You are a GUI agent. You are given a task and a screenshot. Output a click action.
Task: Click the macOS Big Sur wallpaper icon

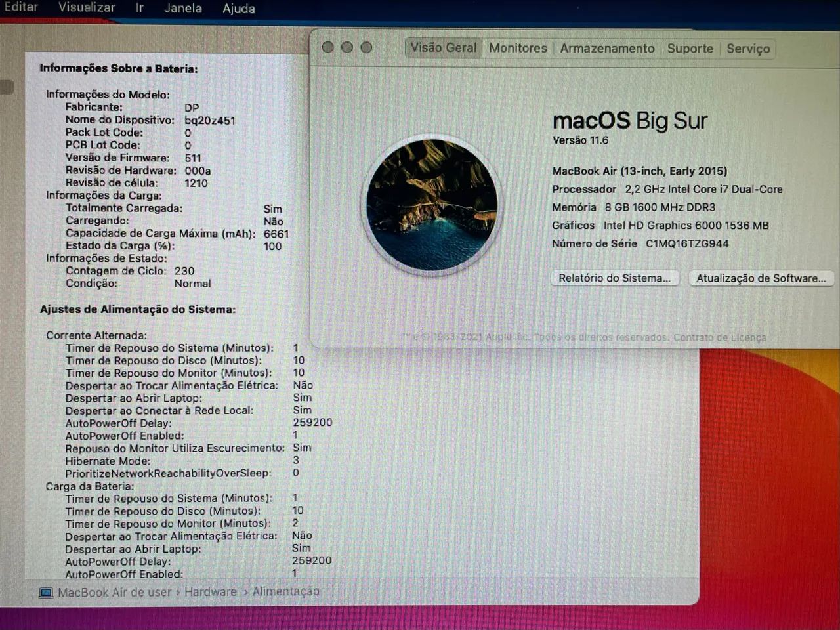[x=431, y=204]
